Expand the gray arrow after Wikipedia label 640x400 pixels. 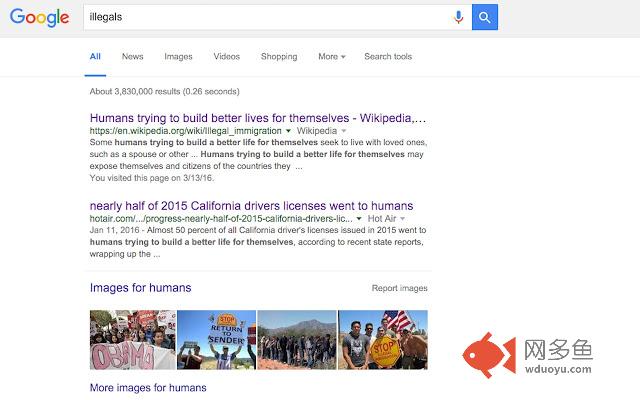[343, 131]
